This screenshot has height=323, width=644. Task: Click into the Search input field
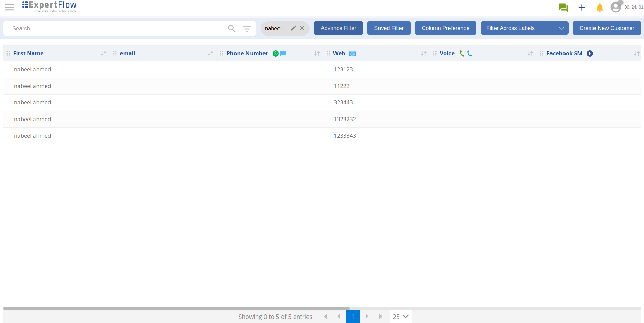116,28
